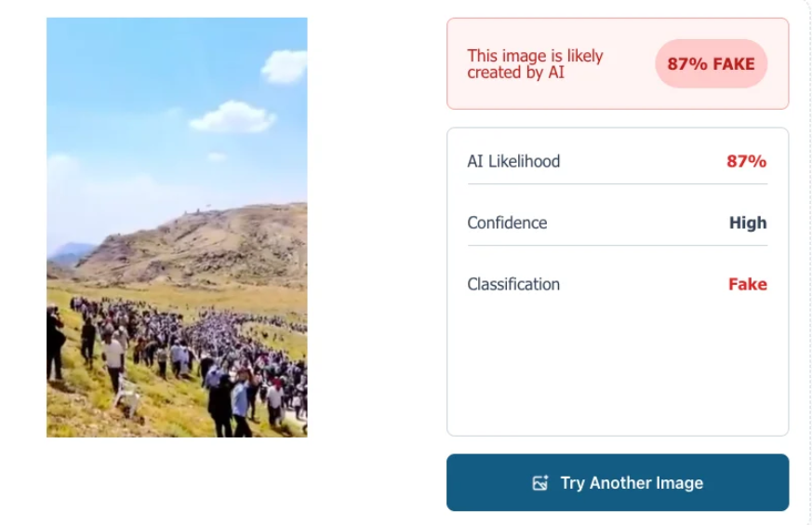Click the Try Another Image button

coord(618,482)
